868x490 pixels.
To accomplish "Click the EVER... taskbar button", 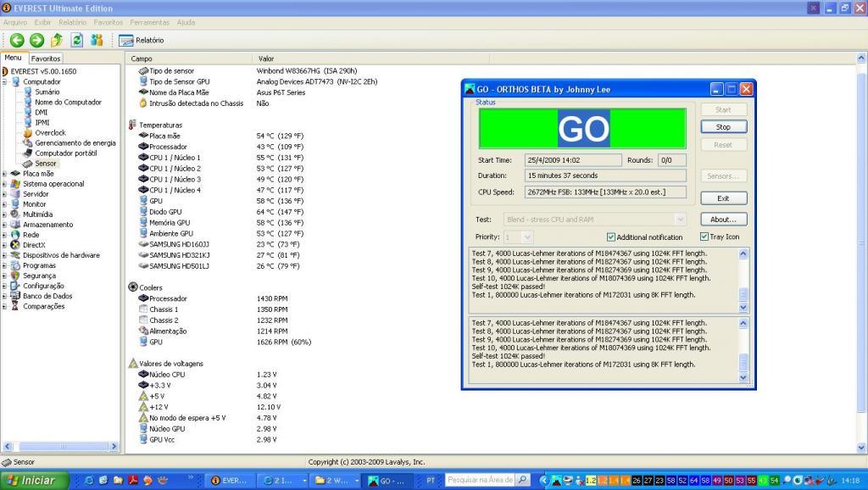I will click(229, 481).
